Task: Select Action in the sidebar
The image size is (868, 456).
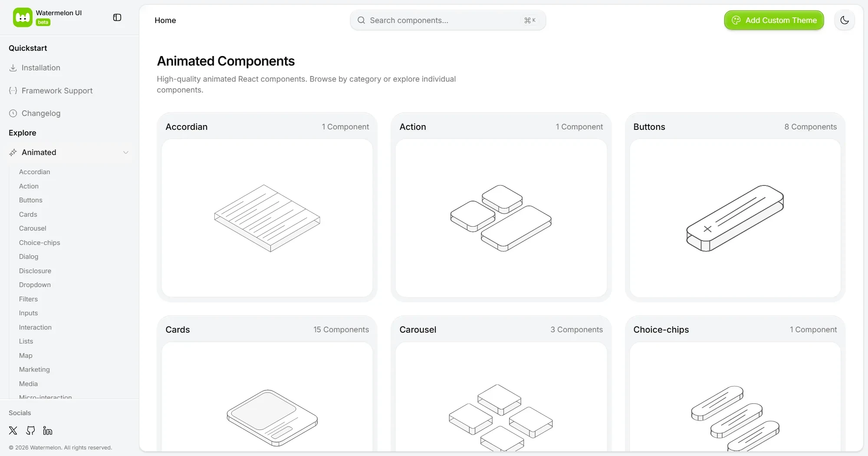Action: tap(29, 186)
